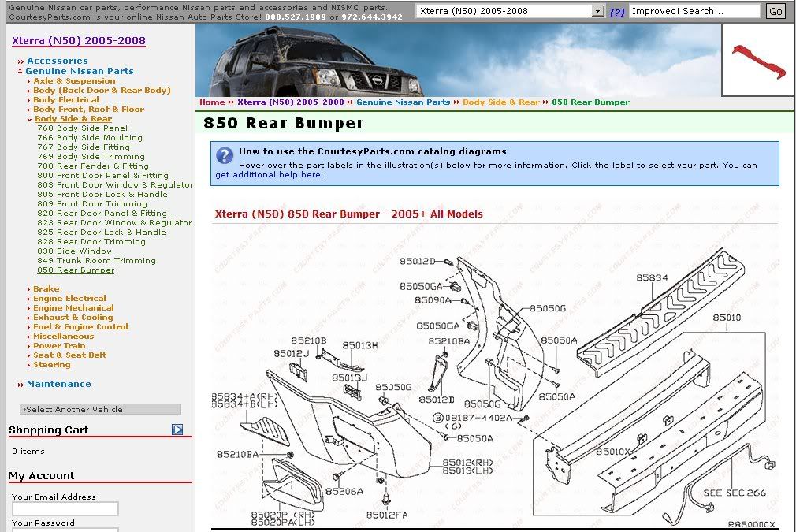Select part label 85010X in diagram
This screenshot has height=532, width=796.
tap(612, 452)
